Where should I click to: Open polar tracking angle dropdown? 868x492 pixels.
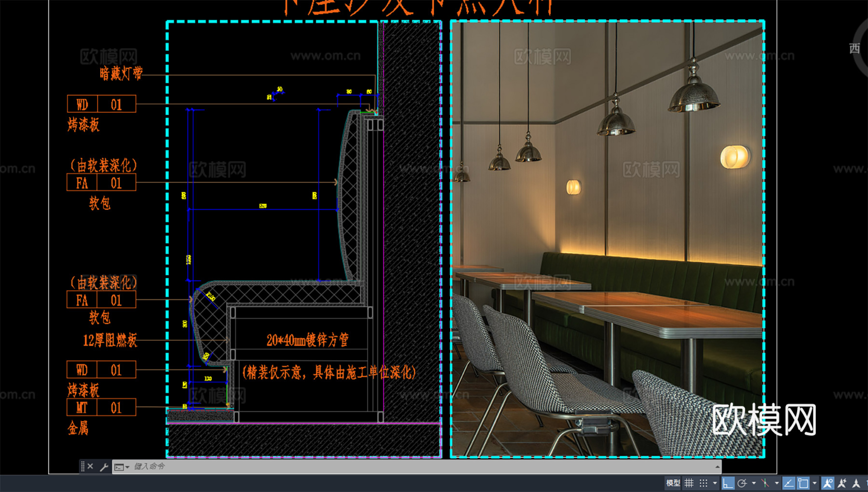[754, 483]
